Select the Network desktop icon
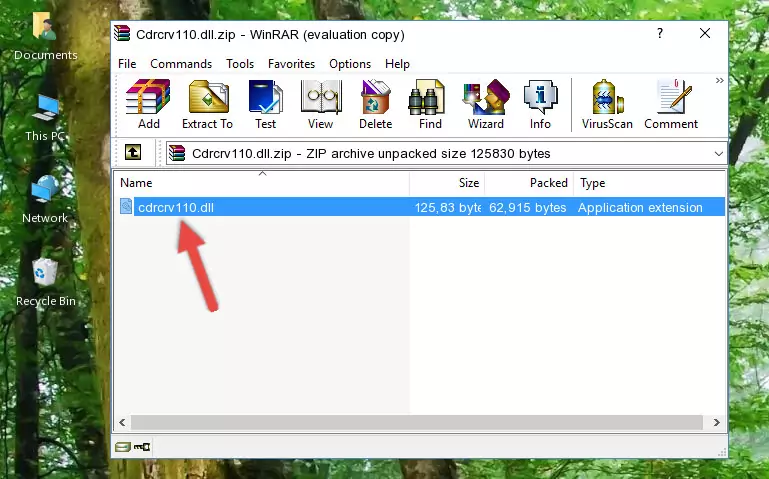This screenshot has width=769, height=479. click(45, 200)
